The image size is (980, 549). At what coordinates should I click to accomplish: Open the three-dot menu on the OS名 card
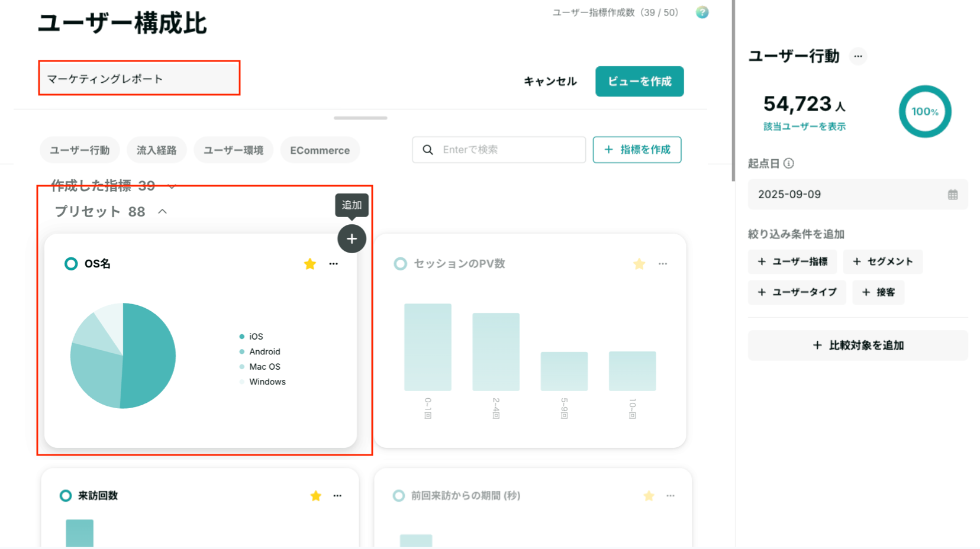click(x=333, y=264)
